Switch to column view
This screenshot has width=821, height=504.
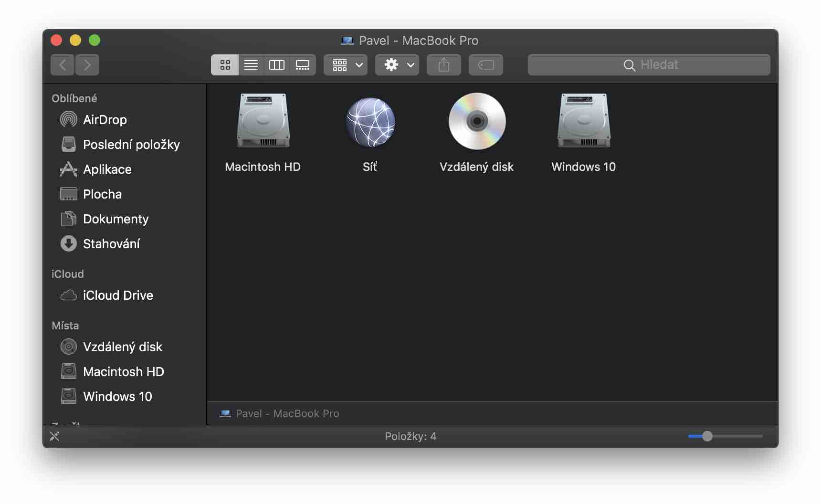coord(277,65)
